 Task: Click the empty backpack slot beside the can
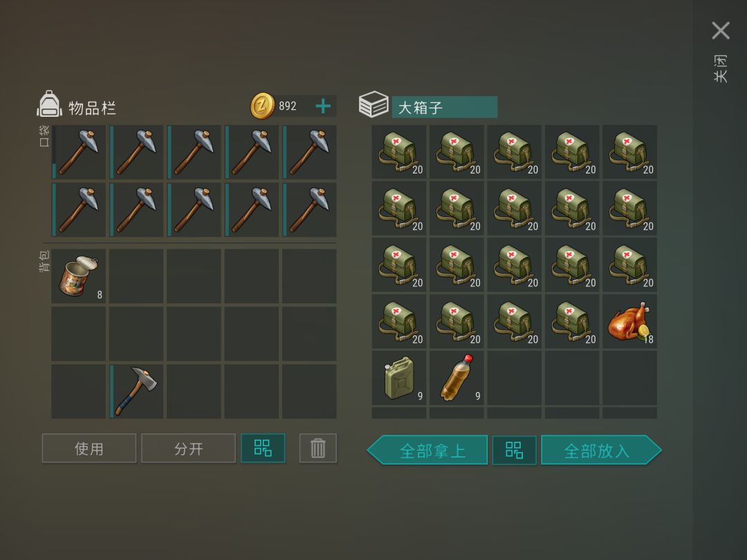tap(136, 276)
